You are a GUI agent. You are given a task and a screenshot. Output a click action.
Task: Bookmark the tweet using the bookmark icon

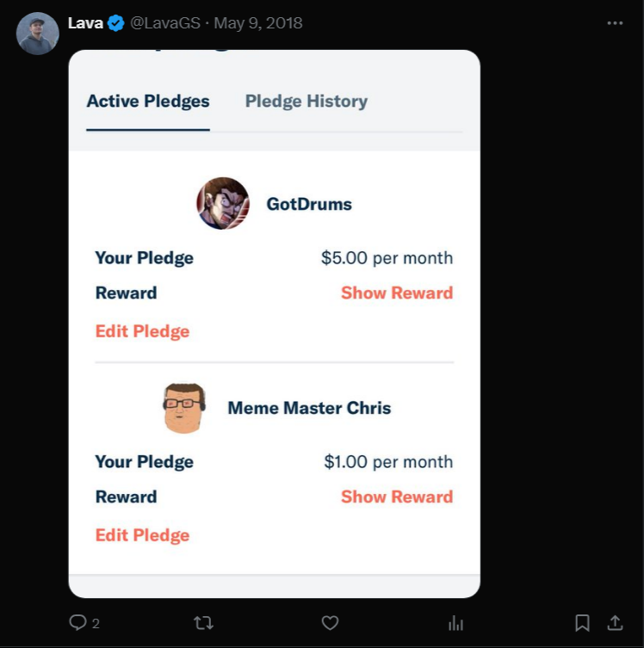coord(582,623)
